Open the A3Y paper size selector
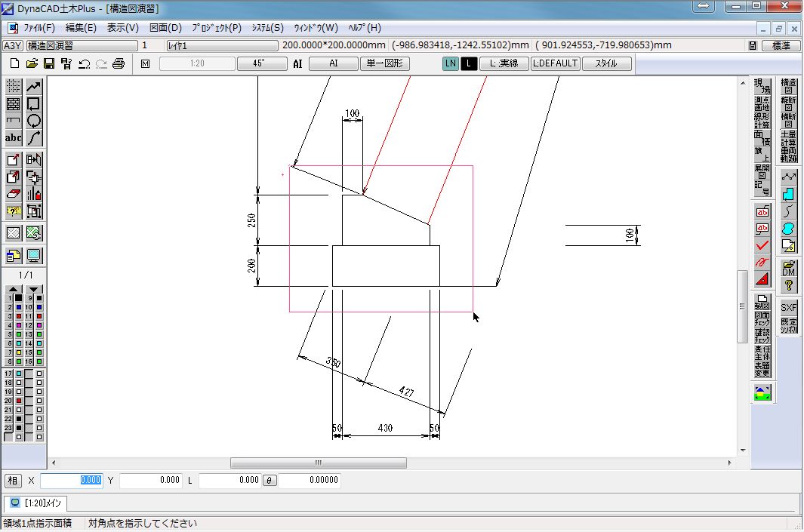Viewport: 804px width, 532px height. [x=12, y=45]
